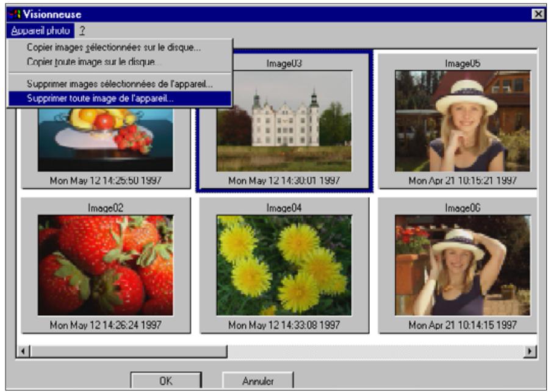
Task: Select the Image06 thumbnail of woman holding hat
Action: pos(463,265)
